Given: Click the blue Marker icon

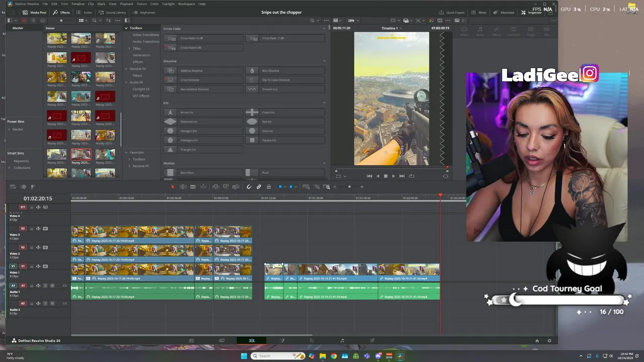Looking at the screenshot, I should [291, 187].
